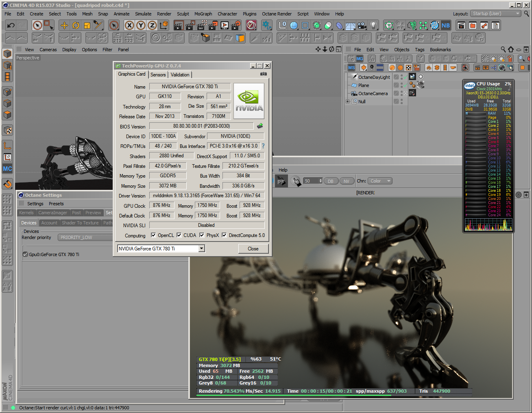Viewport: 532px width, 413px height.
Task: Click the Close button in GPU-Z
Action: pyautogui.click(x=253, y=249)
